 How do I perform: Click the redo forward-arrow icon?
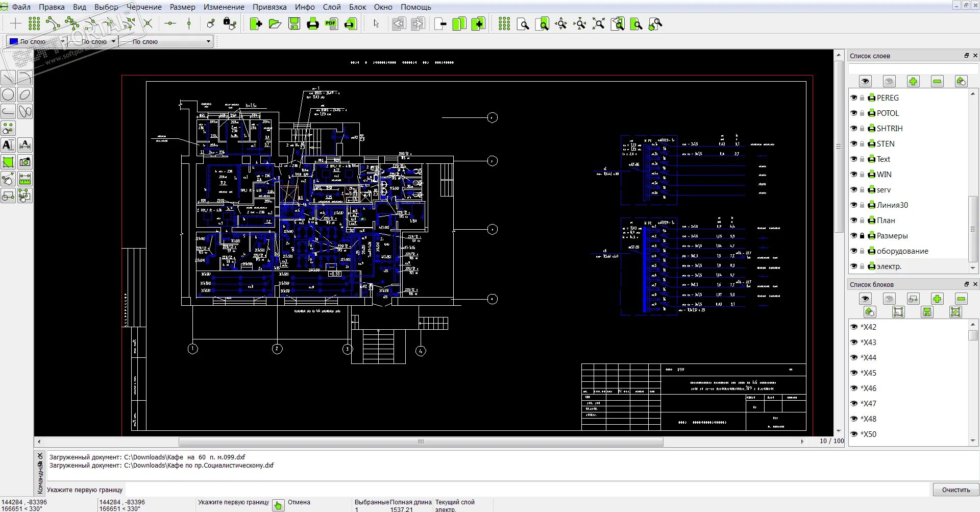click(418, 23)
